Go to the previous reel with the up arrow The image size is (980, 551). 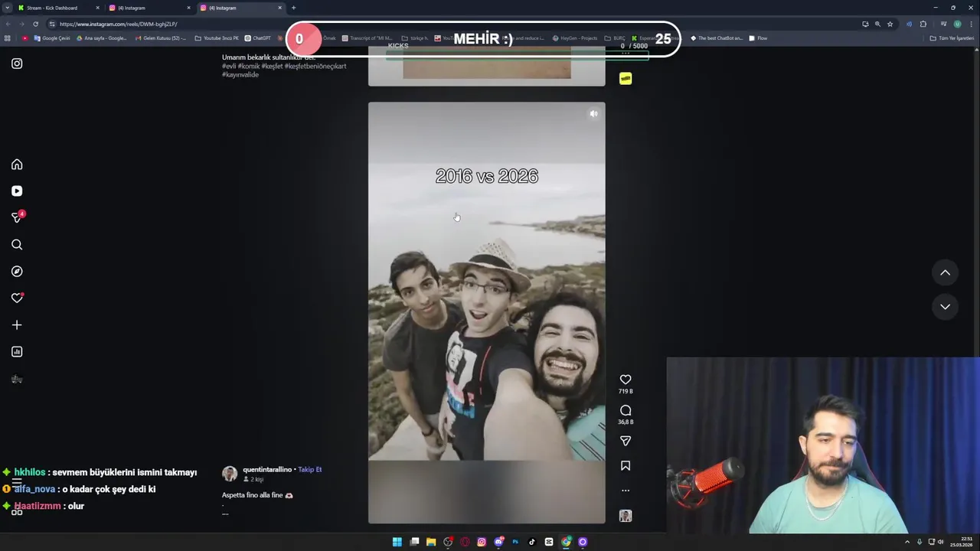pyautogui.click(x=946, y=272)
